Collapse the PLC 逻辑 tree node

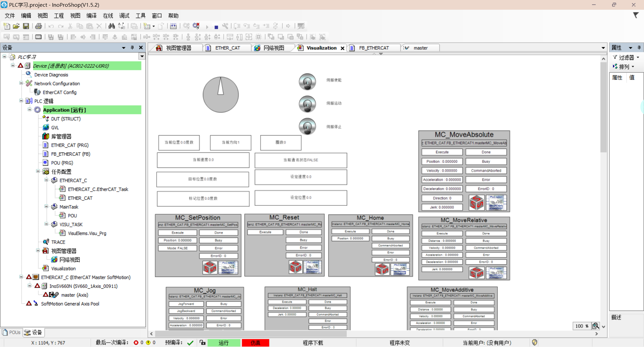pos(21,101)
